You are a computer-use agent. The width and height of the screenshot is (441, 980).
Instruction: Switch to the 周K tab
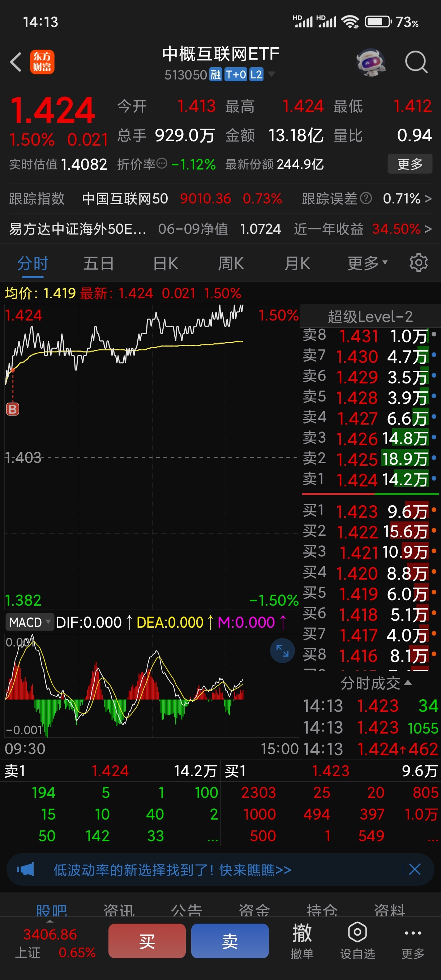click(x=231, y=263)
